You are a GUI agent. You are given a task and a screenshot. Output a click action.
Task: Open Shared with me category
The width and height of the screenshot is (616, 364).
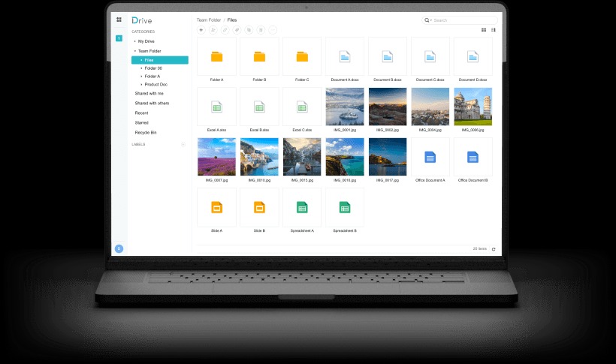point(149,94)
